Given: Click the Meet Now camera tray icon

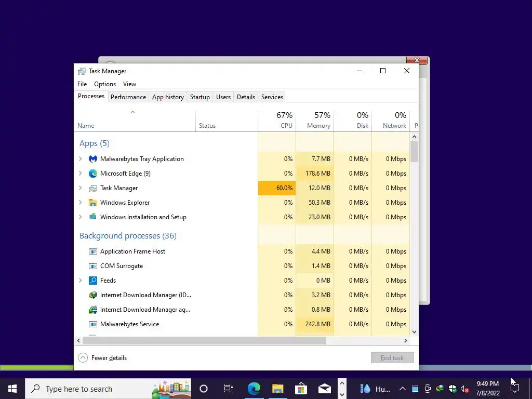Looking at the screenshot, I should click(x=428, y=389).
